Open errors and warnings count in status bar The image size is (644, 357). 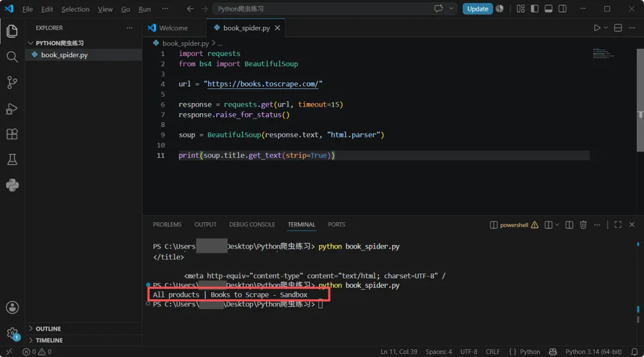[x=37, y=352]
